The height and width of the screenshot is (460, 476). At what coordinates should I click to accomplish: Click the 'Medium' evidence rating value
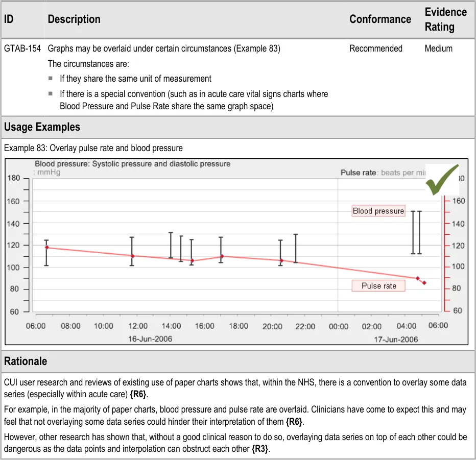click(x=438, y=49)
